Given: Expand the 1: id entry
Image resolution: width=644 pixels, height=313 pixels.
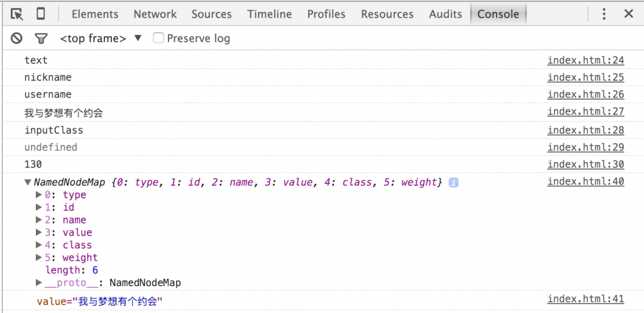Looking at the screenshot, I should pyautogui.click(x=39, y=207).
